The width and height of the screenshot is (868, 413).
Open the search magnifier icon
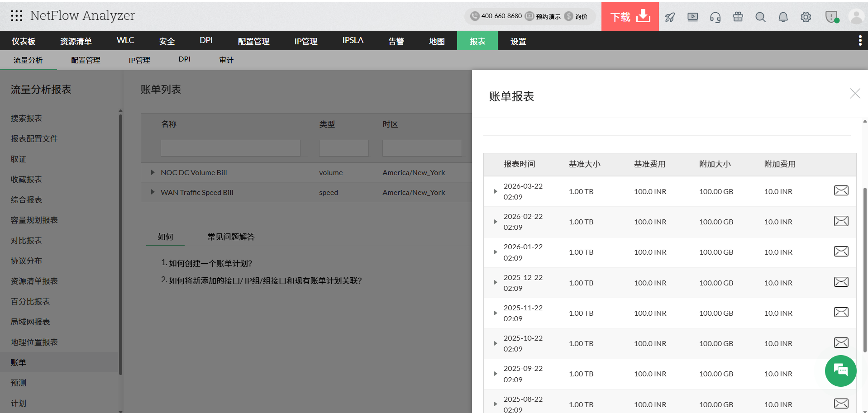[x=760, y=17]
